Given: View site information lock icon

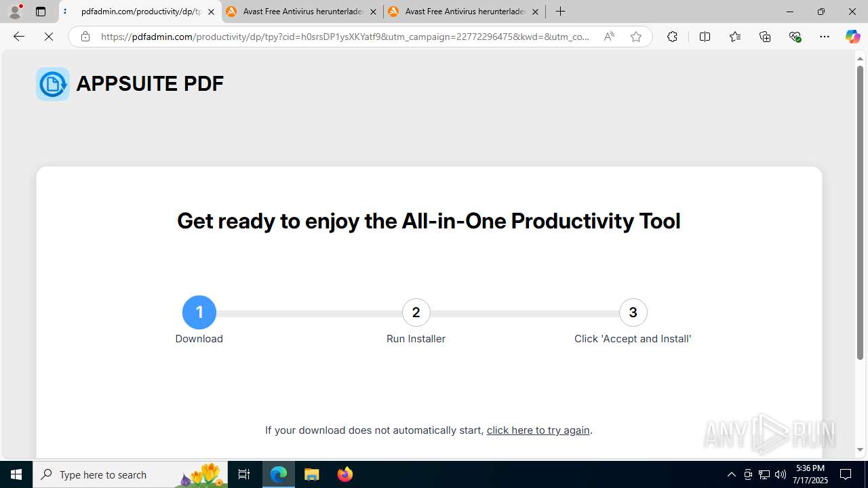Looking at the screenshot, I should click(85, 37).
